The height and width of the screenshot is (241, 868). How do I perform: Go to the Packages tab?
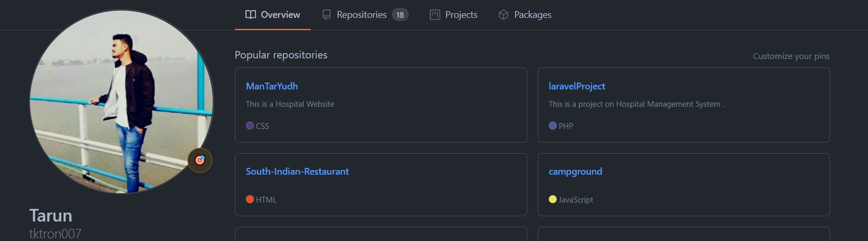click(525, 15)
